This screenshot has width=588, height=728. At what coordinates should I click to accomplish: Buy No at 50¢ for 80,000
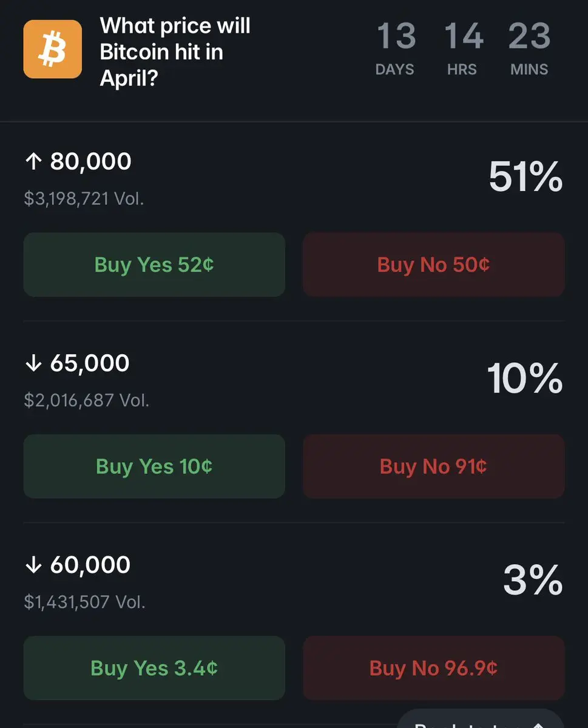[433, 265]
